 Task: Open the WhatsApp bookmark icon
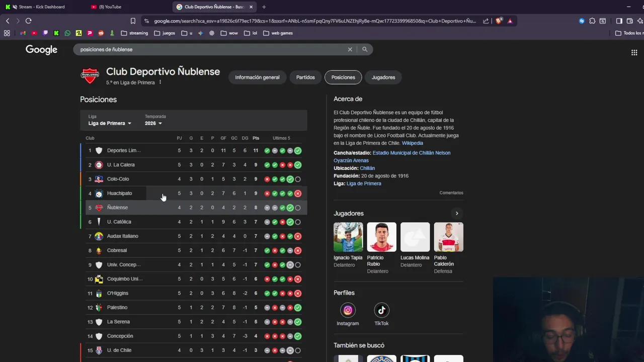tap(67, 33)
